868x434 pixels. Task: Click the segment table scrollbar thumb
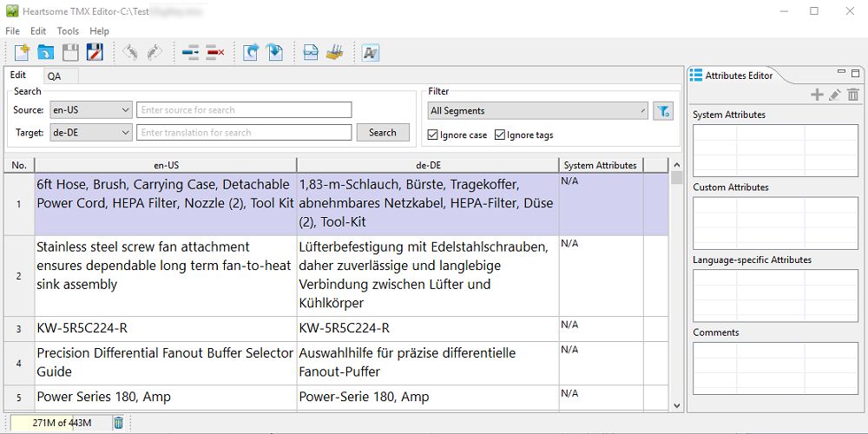click(x=676, y=178)
